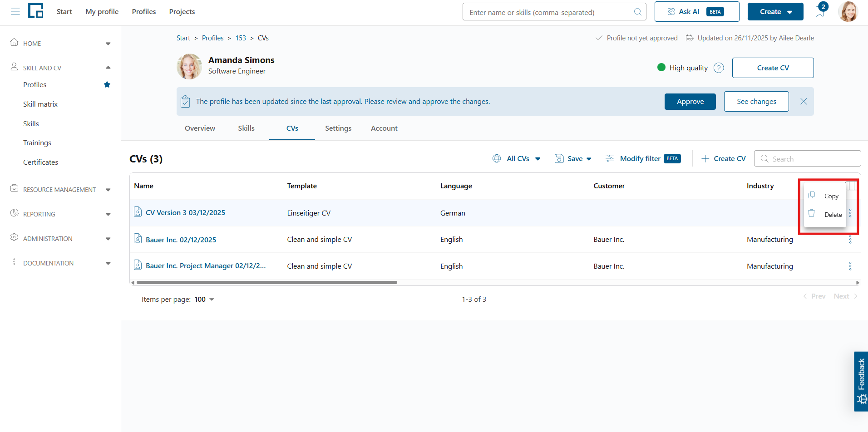Open the Certificates sidebar item
This screenshot has height=432, width=868.
(x=41, y=162)
